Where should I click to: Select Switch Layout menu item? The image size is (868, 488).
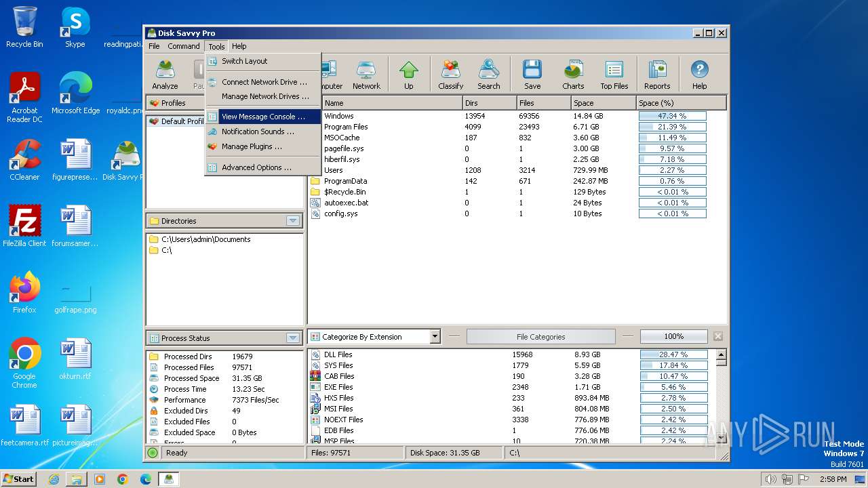click(x=263, y=61)
